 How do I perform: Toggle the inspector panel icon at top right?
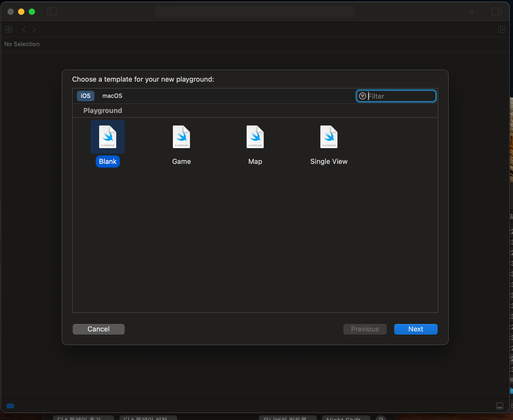497,12
